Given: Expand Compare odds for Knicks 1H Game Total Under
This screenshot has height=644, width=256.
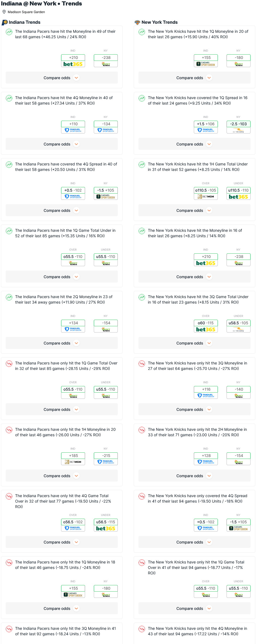Looking at the screenshot, I should tap(194, 210).
